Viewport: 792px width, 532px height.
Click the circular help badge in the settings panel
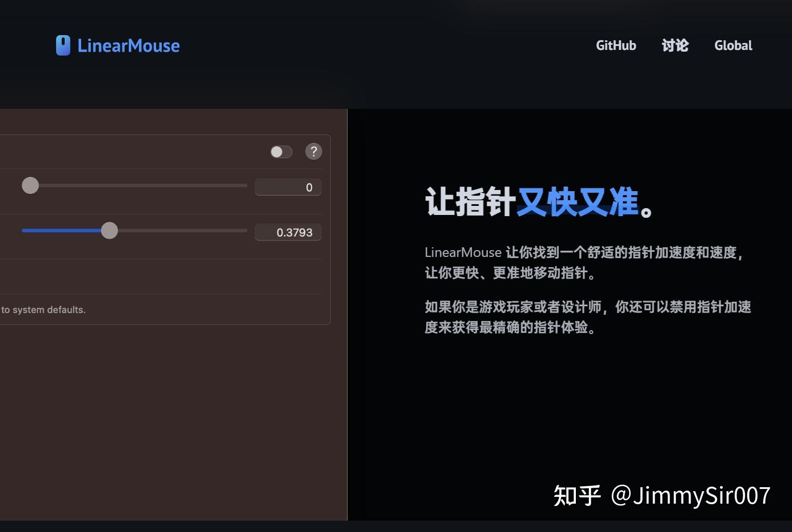tap(313, 151)
